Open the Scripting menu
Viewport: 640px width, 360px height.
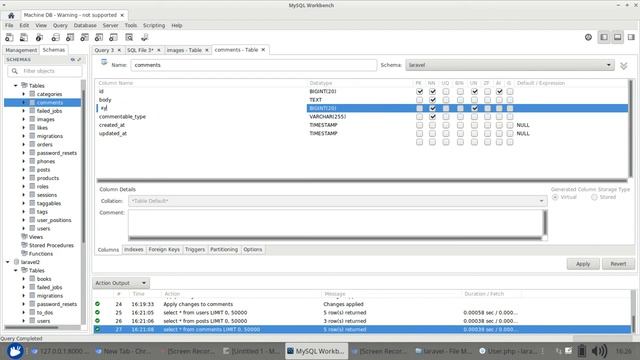point(154,25)
